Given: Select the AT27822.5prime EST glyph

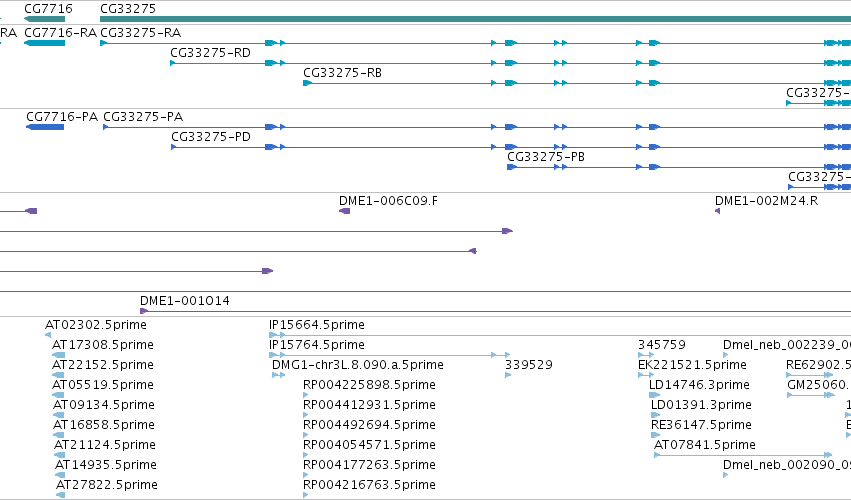Looking at the screenshot, I should pyautogui.click(x=60, y=495).
